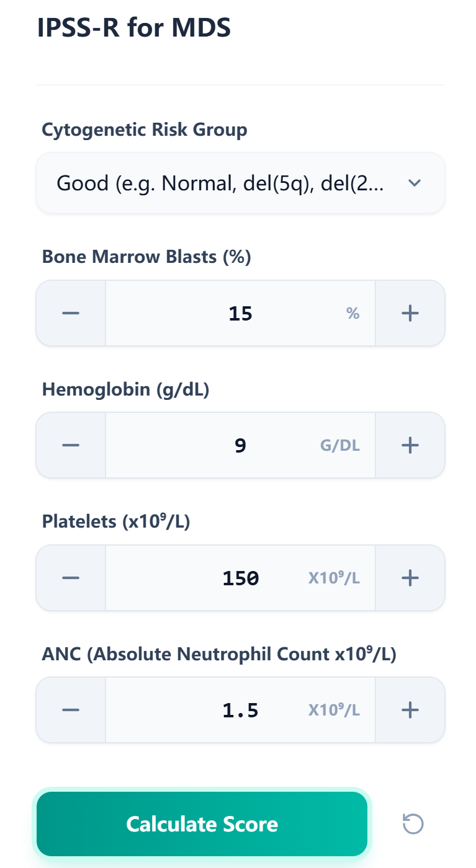Edit the Platelets input showing 150
476x868 pixels.
coord(240,577)
